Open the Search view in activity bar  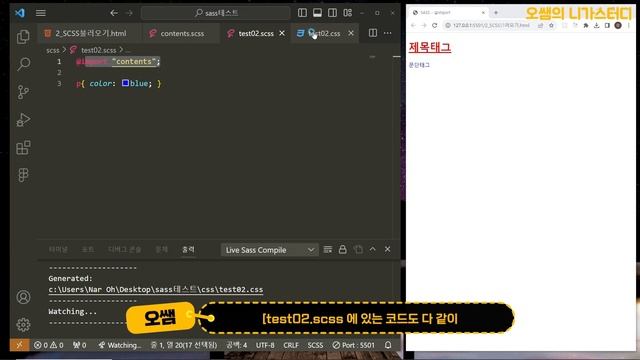23,64
